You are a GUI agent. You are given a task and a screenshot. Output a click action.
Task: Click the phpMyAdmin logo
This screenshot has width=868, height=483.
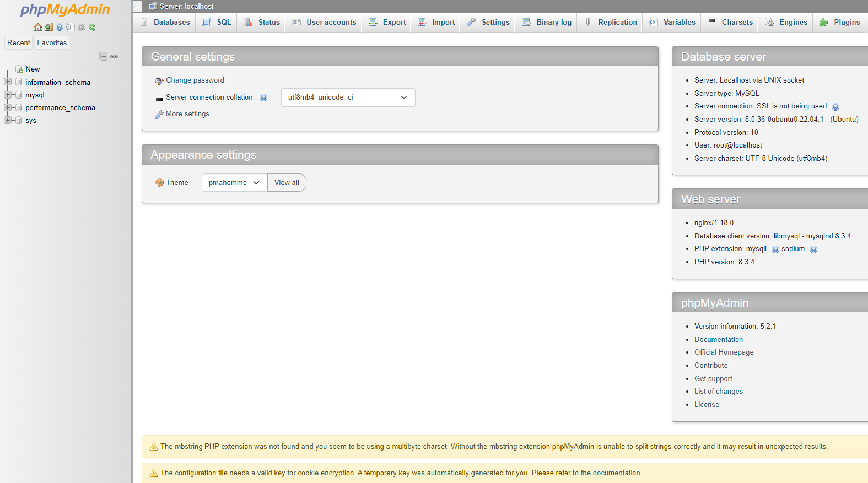(x=65, y=9)
